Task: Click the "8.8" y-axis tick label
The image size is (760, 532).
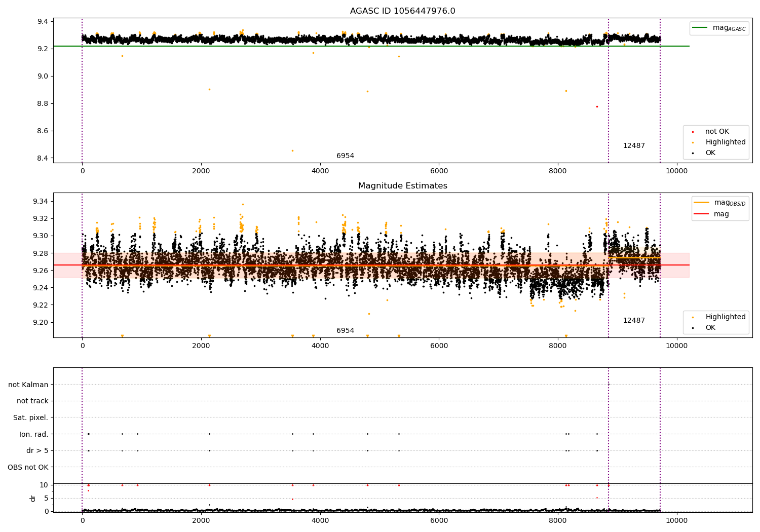Action: [x=43, y=104]
